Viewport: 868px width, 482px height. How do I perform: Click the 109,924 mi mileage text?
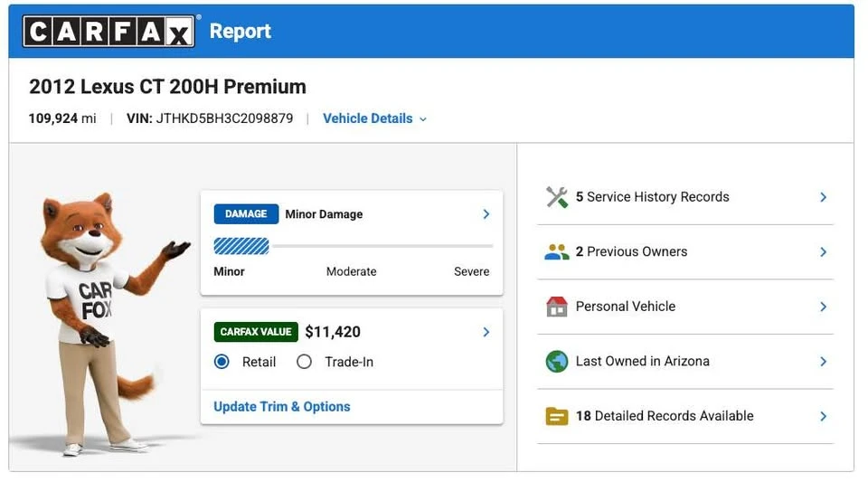(62, 118)
